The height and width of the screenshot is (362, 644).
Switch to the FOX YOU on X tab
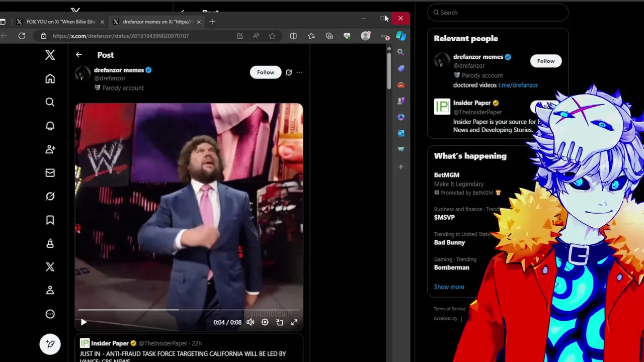(60, 22)
